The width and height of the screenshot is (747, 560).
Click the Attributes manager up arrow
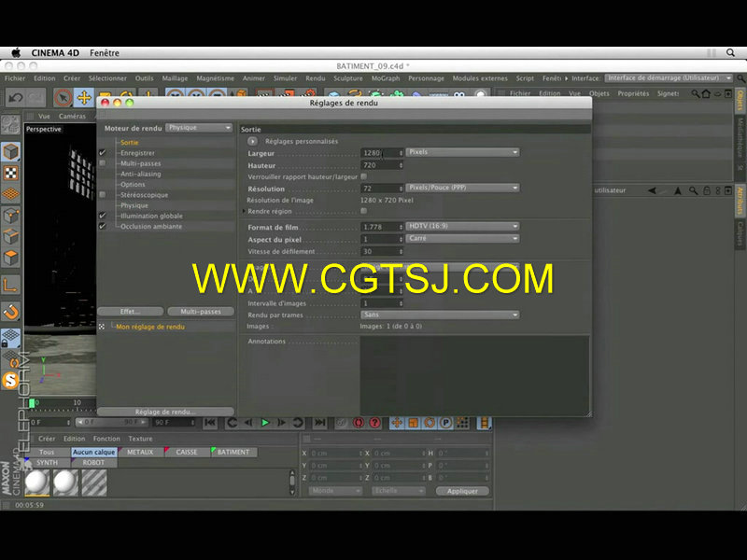(x=678, y=190)
